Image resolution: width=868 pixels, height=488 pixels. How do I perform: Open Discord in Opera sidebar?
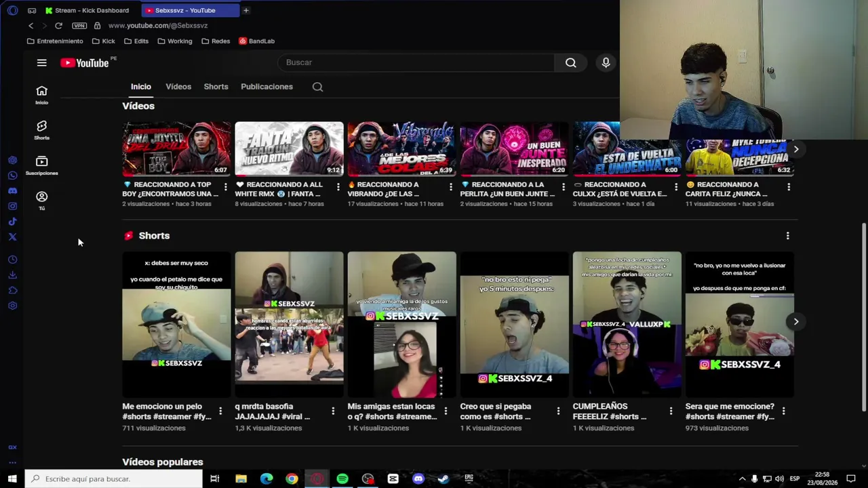tap(12, 191)
